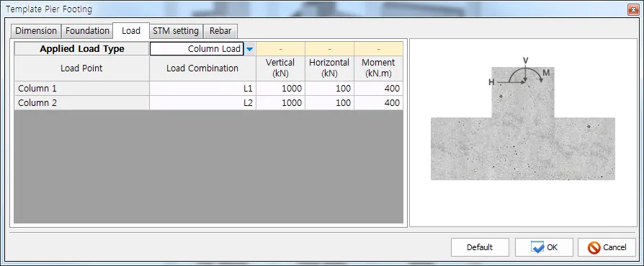
Task: Edit Column 1 horizontal load 100
Action: pyautogui.click(x=329, y=89)
